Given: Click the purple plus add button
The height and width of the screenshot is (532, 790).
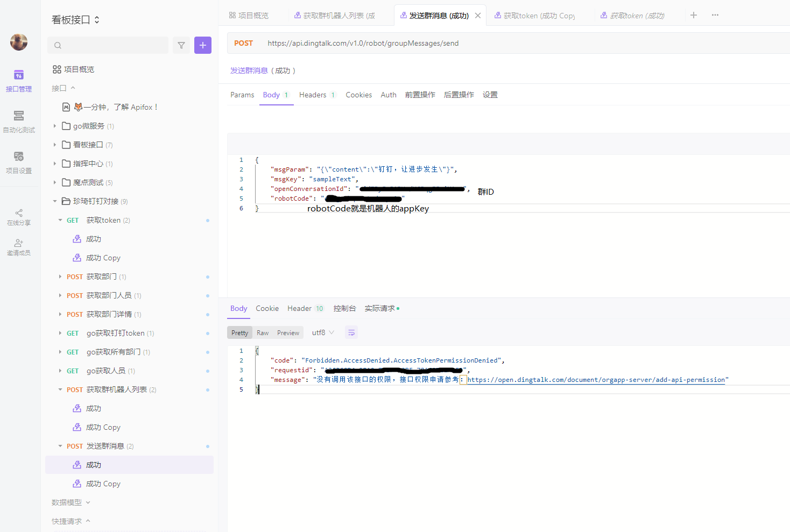Looking at the screenshot, I should click(203, 45).
